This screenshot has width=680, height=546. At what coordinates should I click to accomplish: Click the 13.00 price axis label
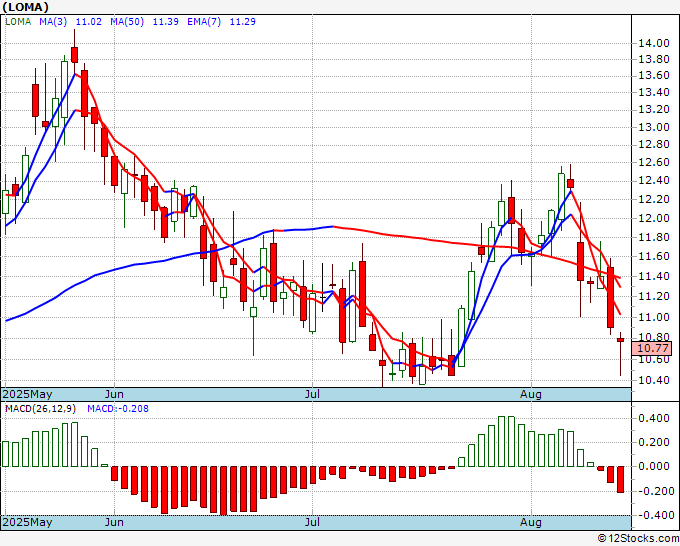click(654, 128)
